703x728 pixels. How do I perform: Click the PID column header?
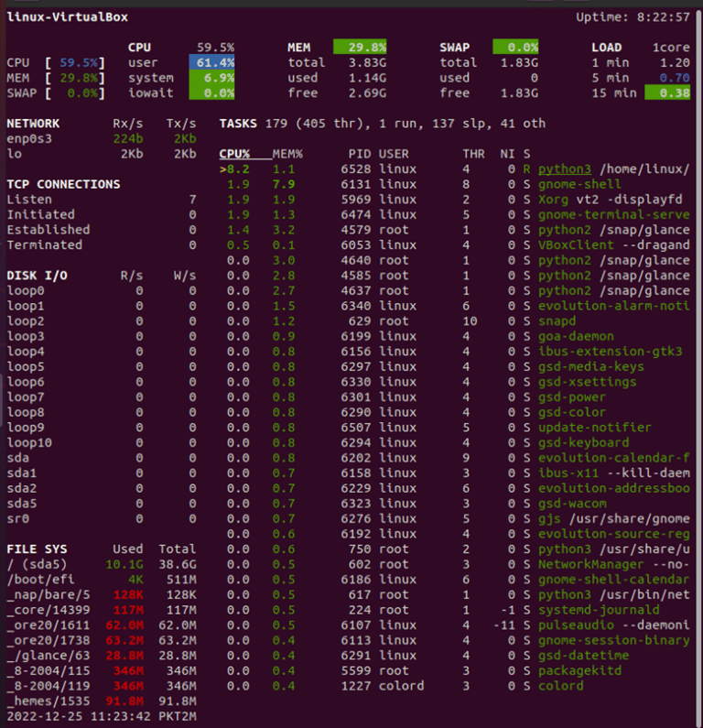coord(360,154)
